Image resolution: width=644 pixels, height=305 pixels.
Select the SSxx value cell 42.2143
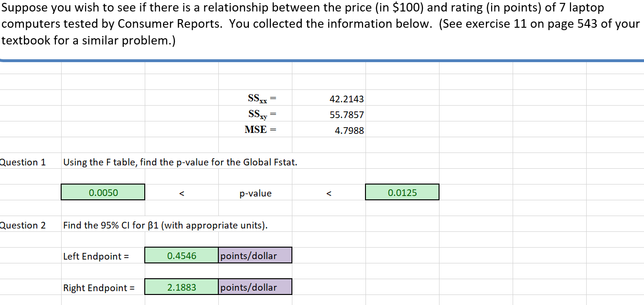(x=329, y=99)
